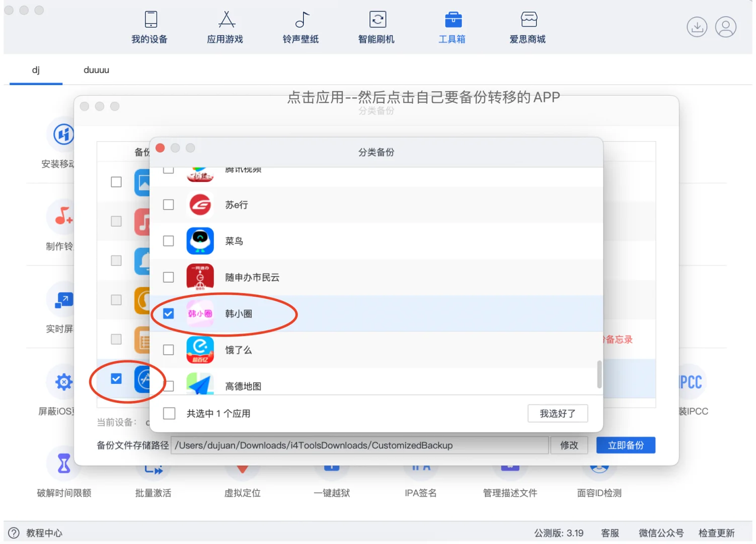Check the 饿了么 app checkbox
Viewport: 756px width, 544px height.
(x=168, y=350)
